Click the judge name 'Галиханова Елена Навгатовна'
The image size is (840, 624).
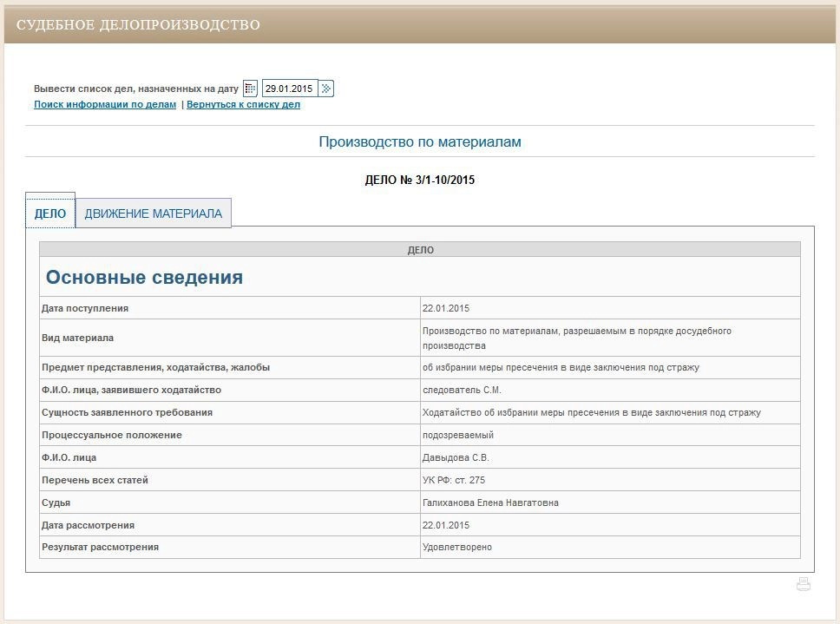(x=490, y=502)
